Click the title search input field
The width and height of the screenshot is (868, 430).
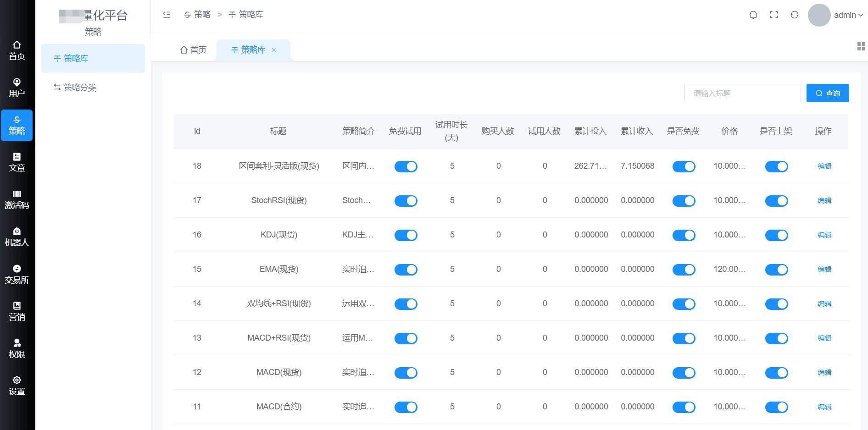(x=742, y=93)
